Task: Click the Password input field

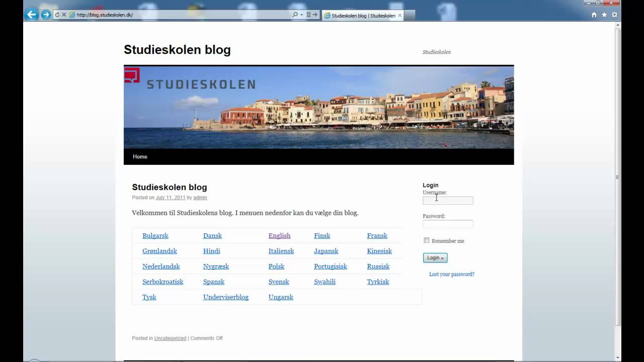Action: 448,224
